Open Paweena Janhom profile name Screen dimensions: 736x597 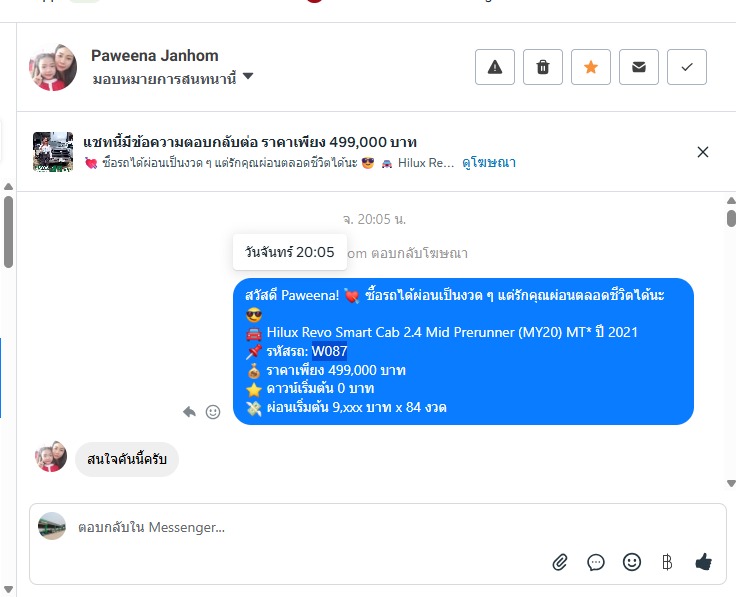[x=154, y=56]
